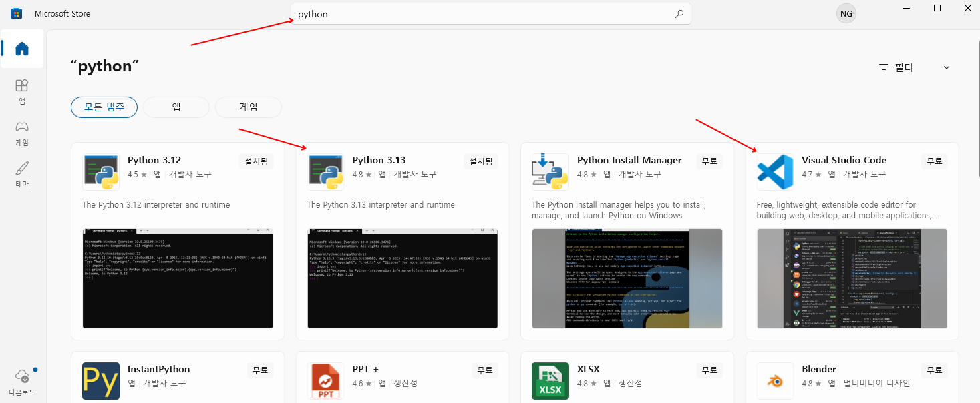
Task: Click the Blender app icon
Action: (776, 381)
